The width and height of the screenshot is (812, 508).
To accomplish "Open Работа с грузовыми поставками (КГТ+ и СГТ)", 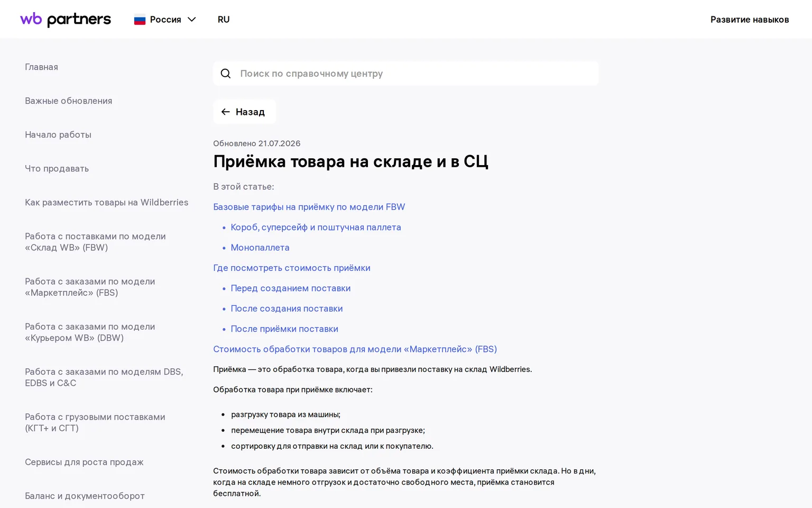I will tap(95, 422).
